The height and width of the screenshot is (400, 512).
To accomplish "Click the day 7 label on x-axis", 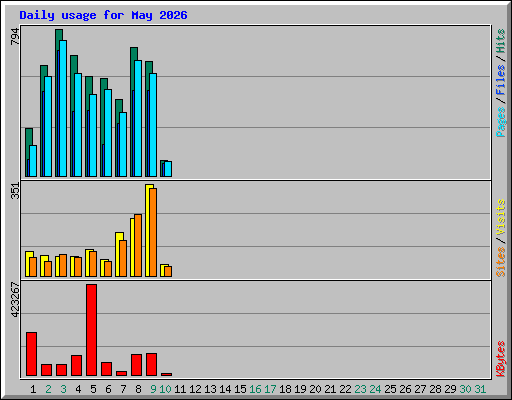I will pyautogui.click(x=123, y=389).
